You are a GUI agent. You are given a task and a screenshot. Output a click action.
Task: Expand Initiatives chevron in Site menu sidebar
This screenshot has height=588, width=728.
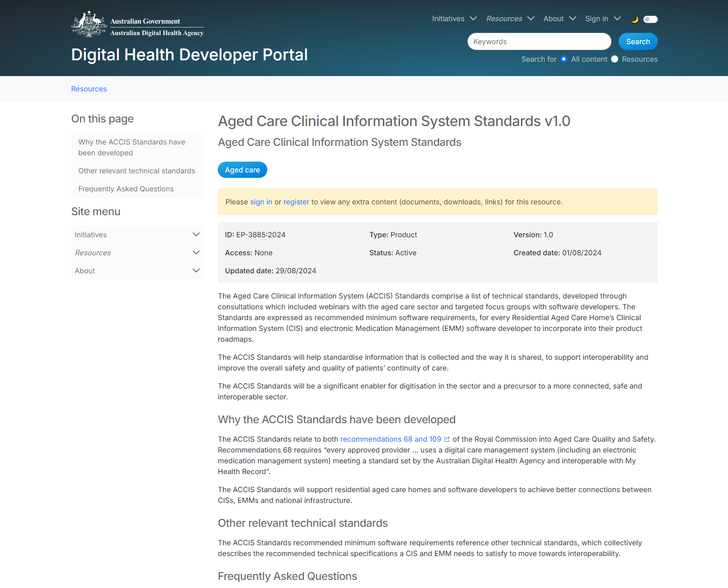[196, 235]
